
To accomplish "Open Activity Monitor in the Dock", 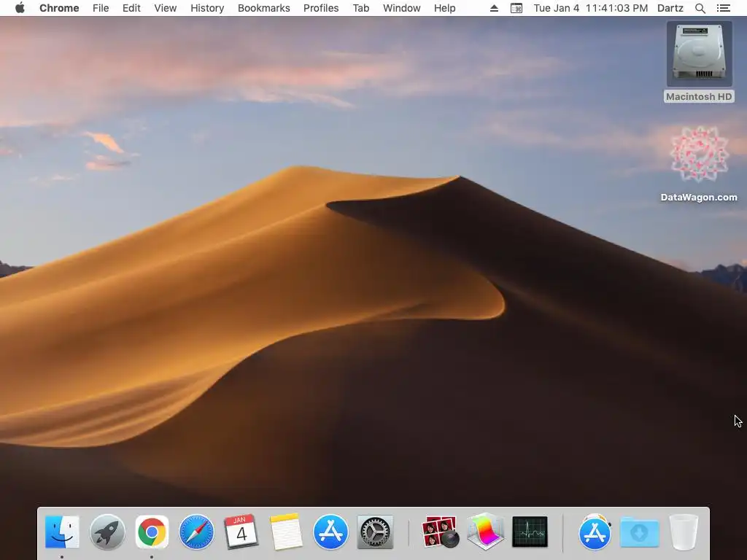I will [x=530, y=532].
